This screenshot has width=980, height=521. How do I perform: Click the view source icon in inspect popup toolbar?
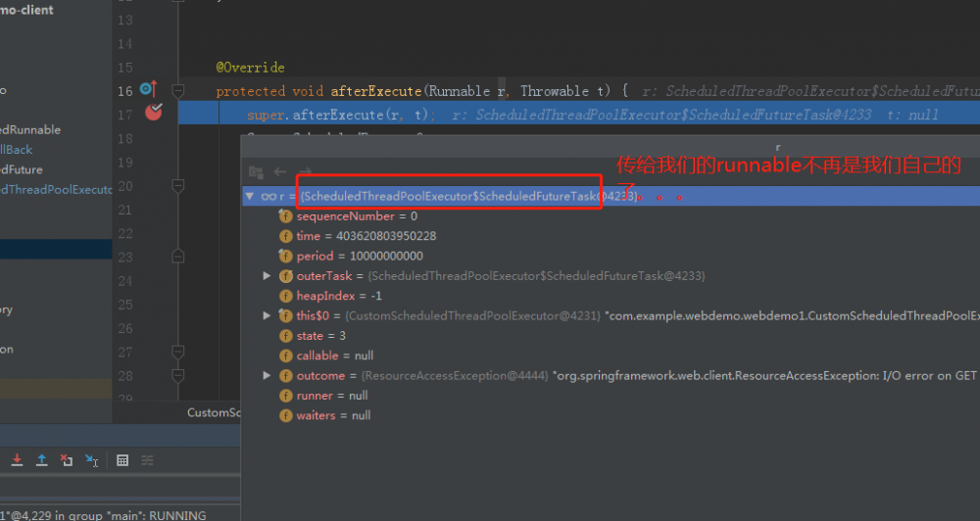tap(256, 171)
